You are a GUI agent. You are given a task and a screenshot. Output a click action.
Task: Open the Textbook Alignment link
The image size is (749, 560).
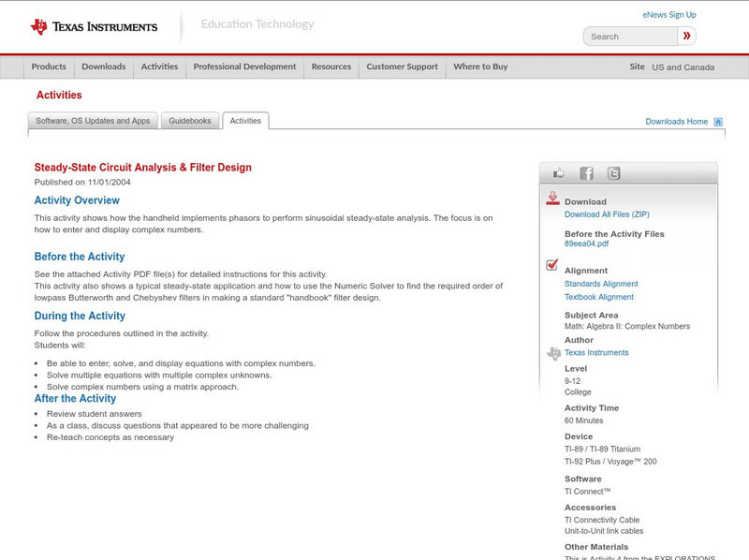[599, 297]
